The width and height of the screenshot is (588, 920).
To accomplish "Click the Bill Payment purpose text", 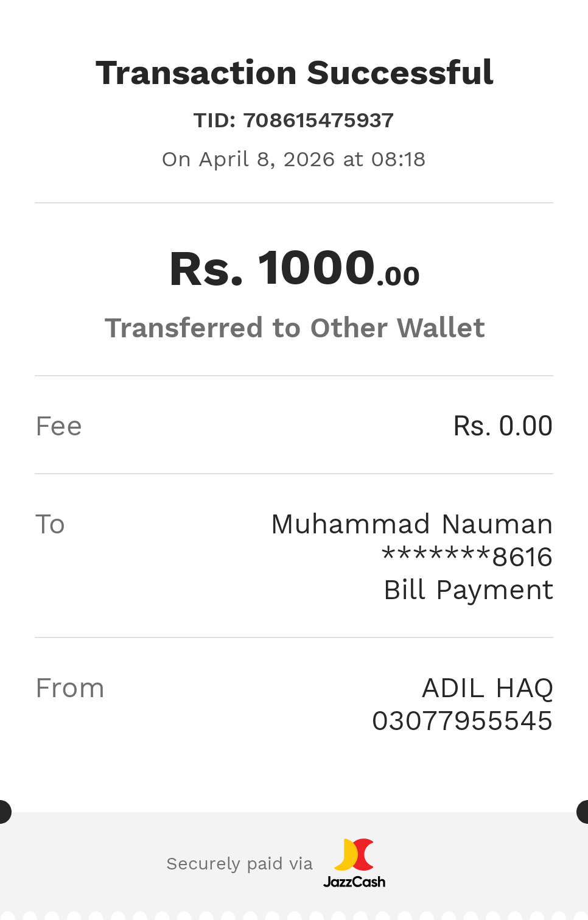I will point(468,590).
